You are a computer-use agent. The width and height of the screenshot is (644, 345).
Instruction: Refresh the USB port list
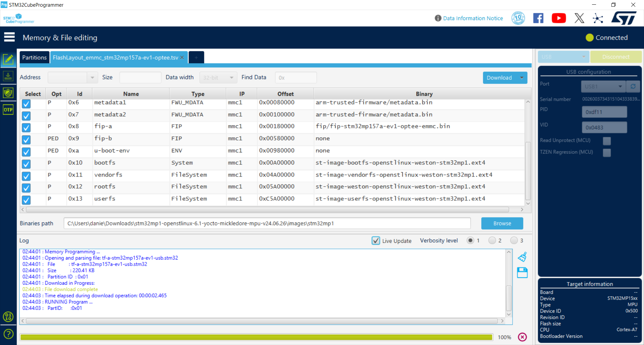coord(633,86)
